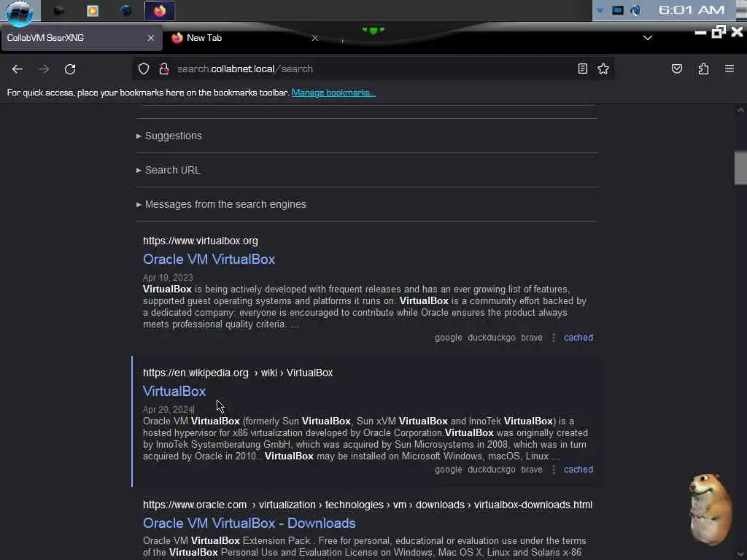Click 'brave' under the Wikipedia result

click(532, 470)
